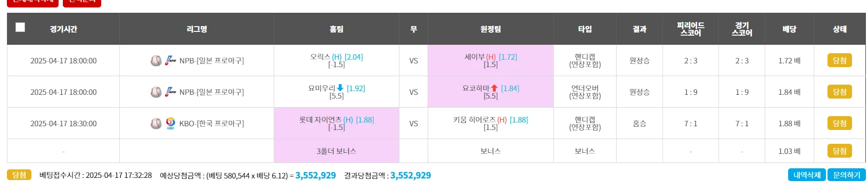Click the 배당 column header

[x=789, y=29]
